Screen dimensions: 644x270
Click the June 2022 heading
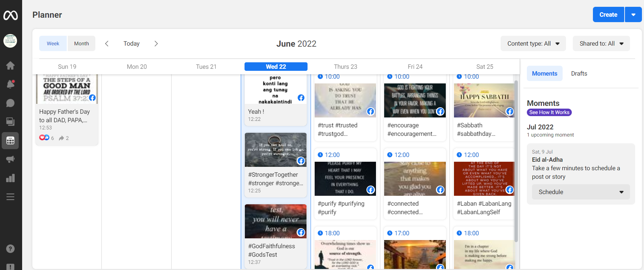296,44
